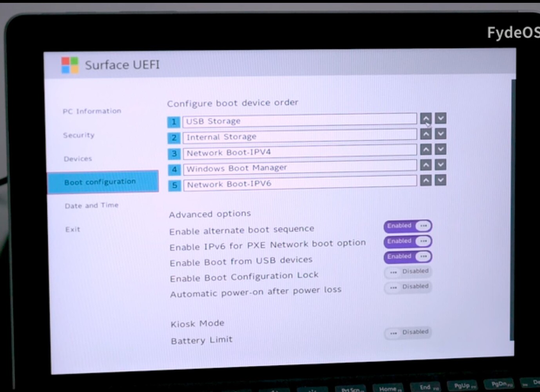Move Network Boot-IPV4 down in boot order
Viewport: 540px width, 392px height.
[x=440, y=149]
